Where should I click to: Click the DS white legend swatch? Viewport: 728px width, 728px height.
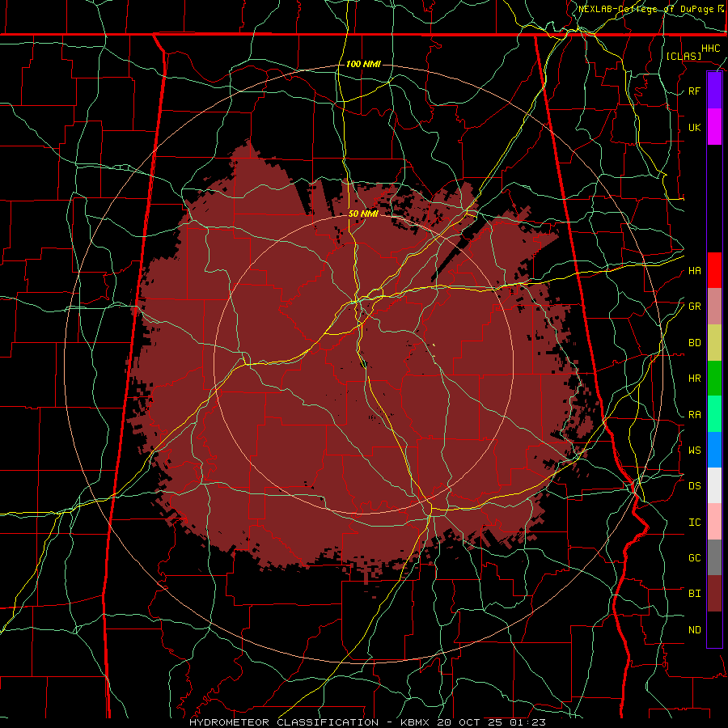[714, 485]
